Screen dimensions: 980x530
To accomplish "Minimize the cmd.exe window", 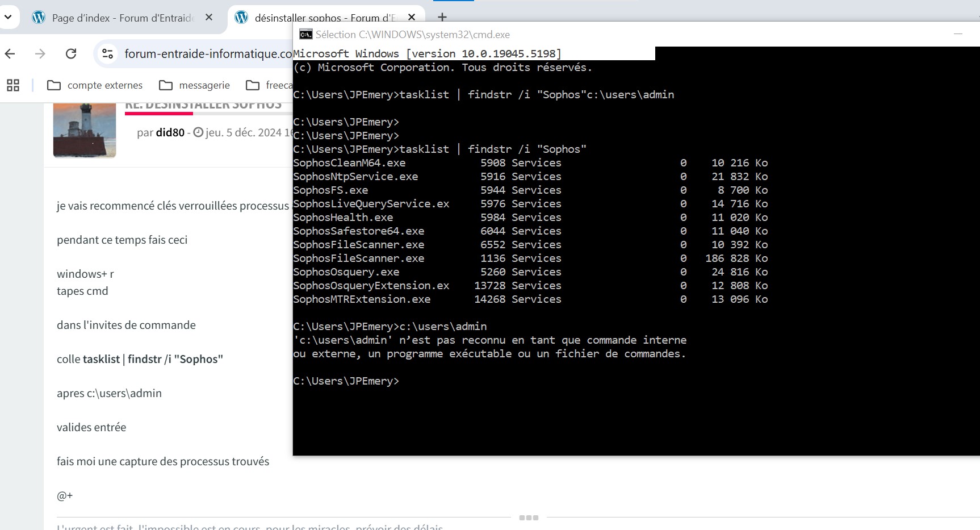I will pyautogui.click(x=958, y=34).
